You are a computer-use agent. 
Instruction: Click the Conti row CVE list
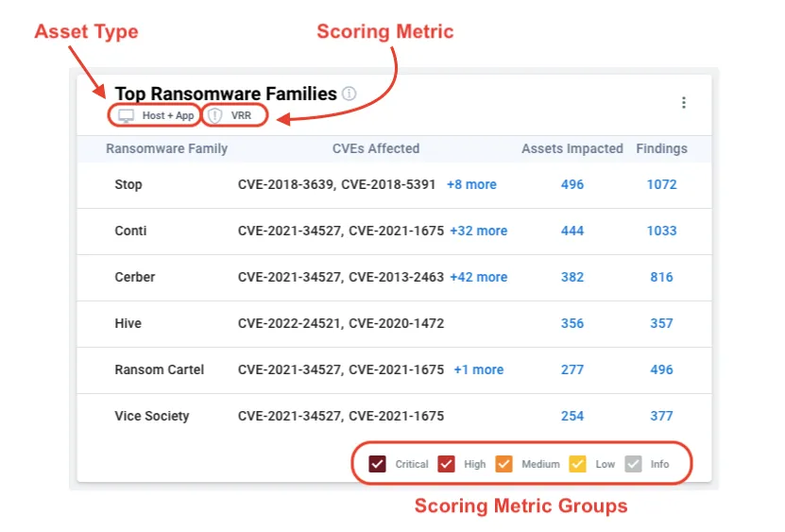click(340, 231)
